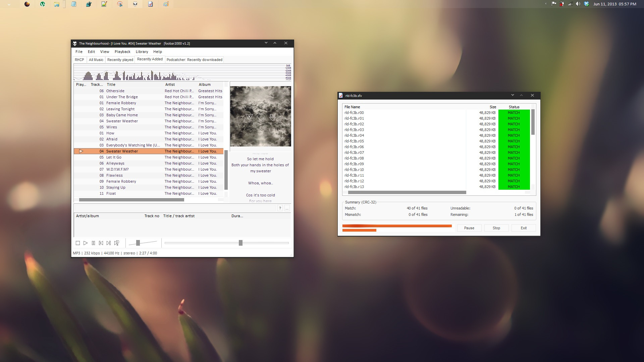The width and height of the screenshot is (644, 362).
Task: Click the random playback icon
Action: pyautogui.click(x=117, y=243)
